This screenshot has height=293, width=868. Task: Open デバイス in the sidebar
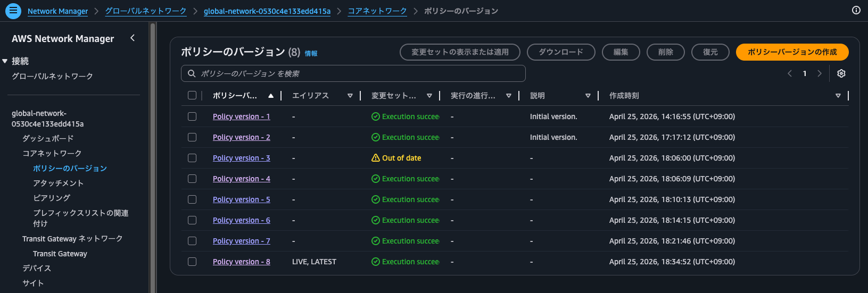point(37,268)
